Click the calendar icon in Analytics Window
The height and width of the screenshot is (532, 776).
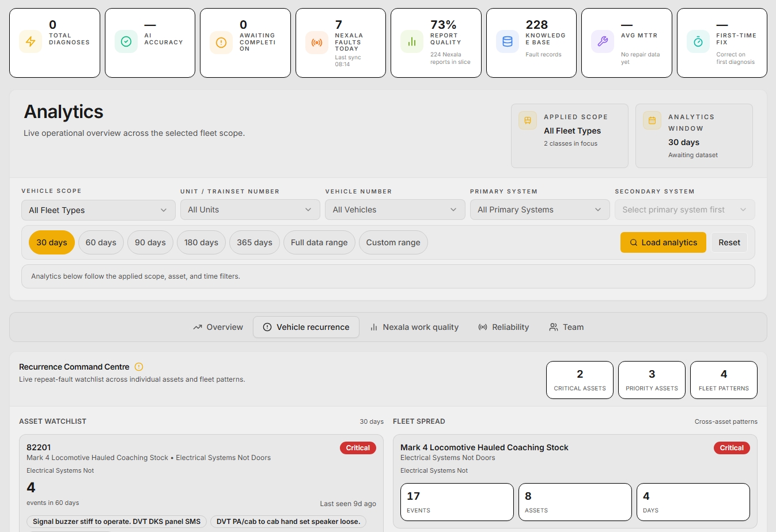652,120
